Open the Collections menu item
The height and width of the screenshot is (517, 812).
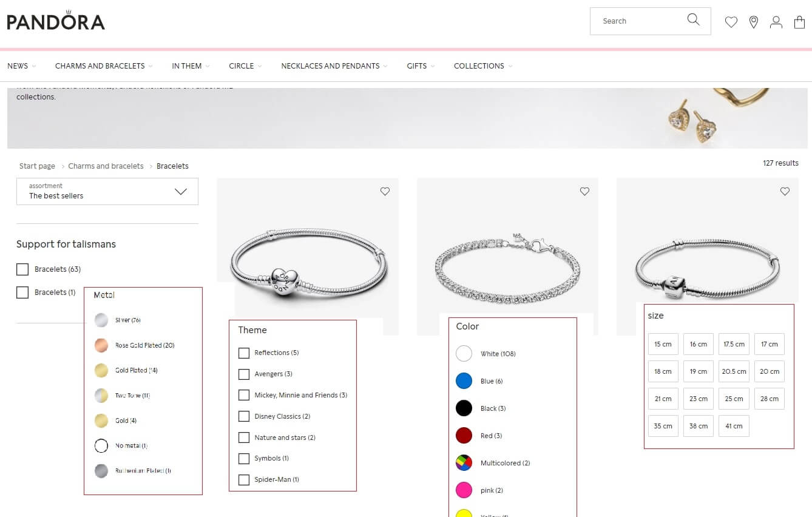tap(482, 66)
